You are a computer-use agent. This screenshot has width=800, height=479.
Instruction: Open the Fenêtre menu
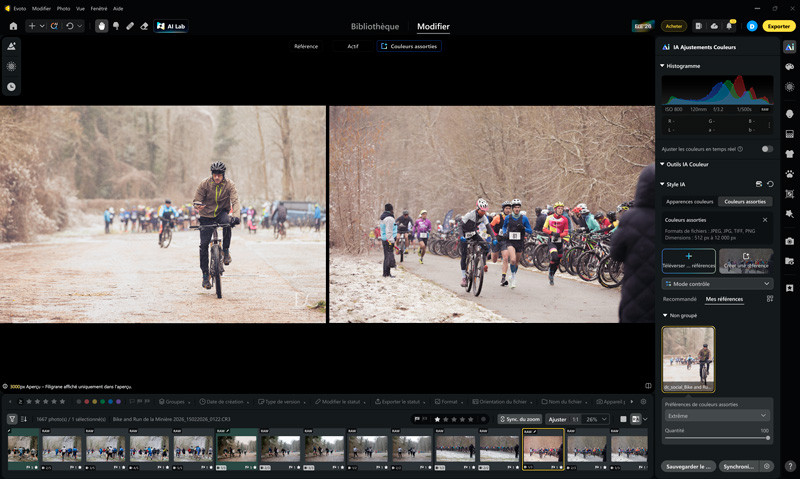[x=98, y=9]
